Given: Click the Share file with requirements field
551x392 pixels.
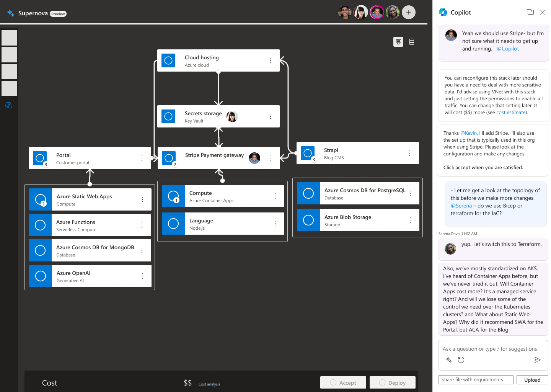Looking at the screenshot, I should pos(476,380).
